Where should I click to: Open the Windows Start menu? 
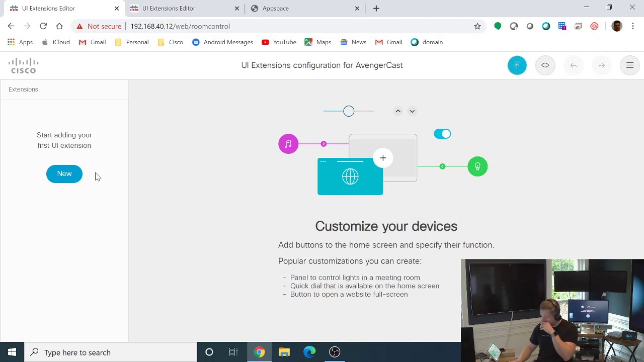(x=12, y=352)
